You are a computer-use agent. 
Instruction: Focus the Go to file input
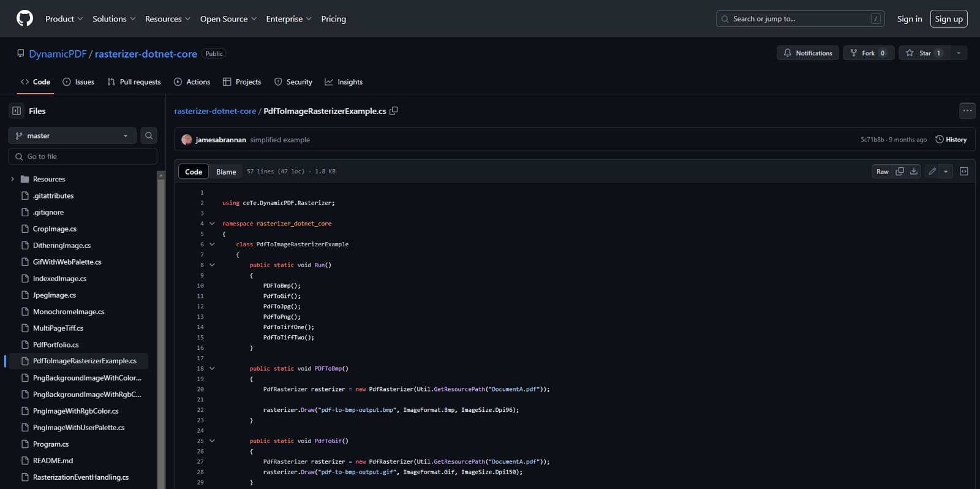(83, 156)
